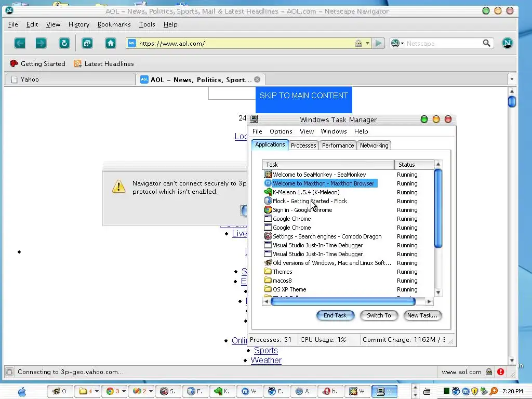532x399 pixels.
Task: Open the Windows menu in Task Manager
Action: 334,131
